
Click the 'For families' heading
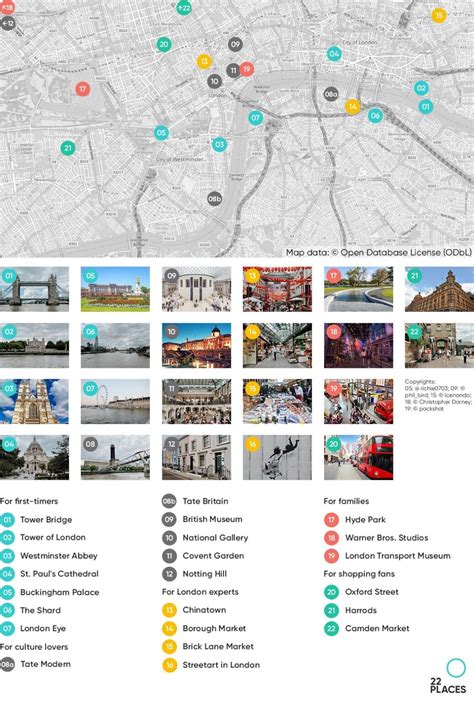(346, 501)
